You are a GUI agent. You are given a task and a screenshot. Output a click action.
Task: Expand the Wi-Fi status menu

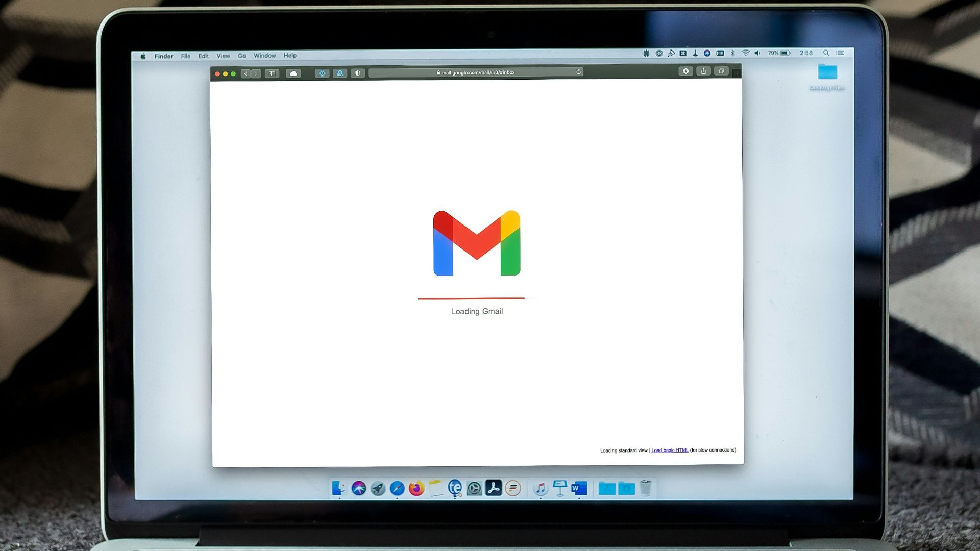pyautogui.click(x=745, y=53)
